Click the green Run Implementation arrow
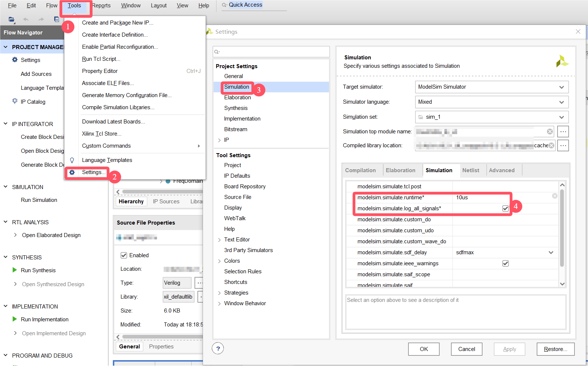 point(14,319)
